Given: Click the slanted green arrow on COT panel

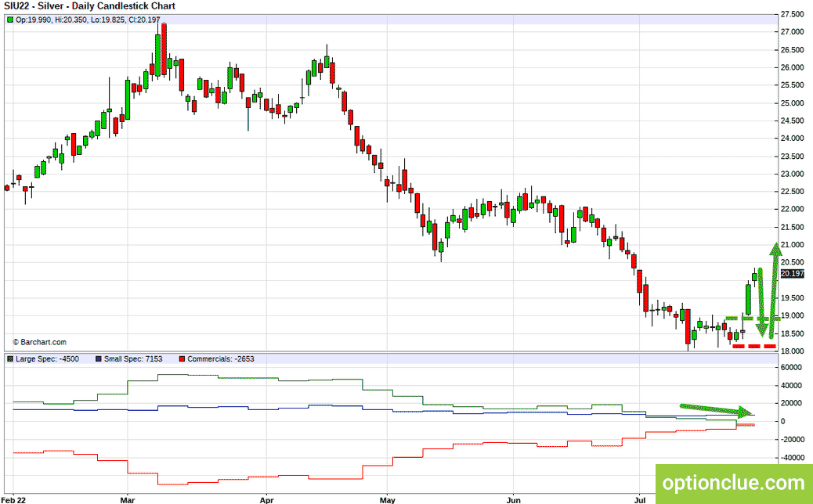Looking at the screenshot, I should click(x=716, y=410).
